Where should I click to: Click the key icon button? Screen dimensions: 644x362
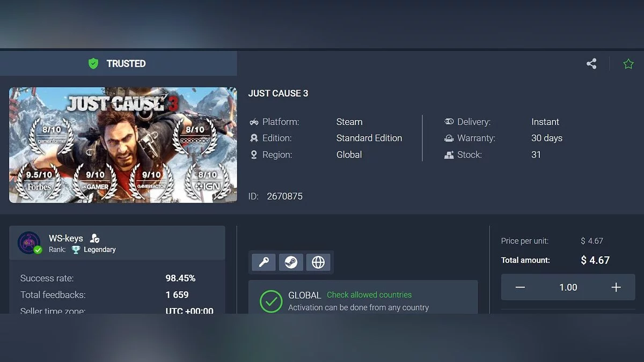click(x=264, y=262)
